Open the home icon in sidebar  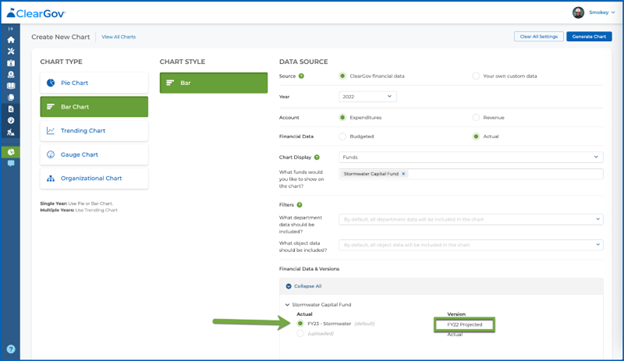coord(11,40)
